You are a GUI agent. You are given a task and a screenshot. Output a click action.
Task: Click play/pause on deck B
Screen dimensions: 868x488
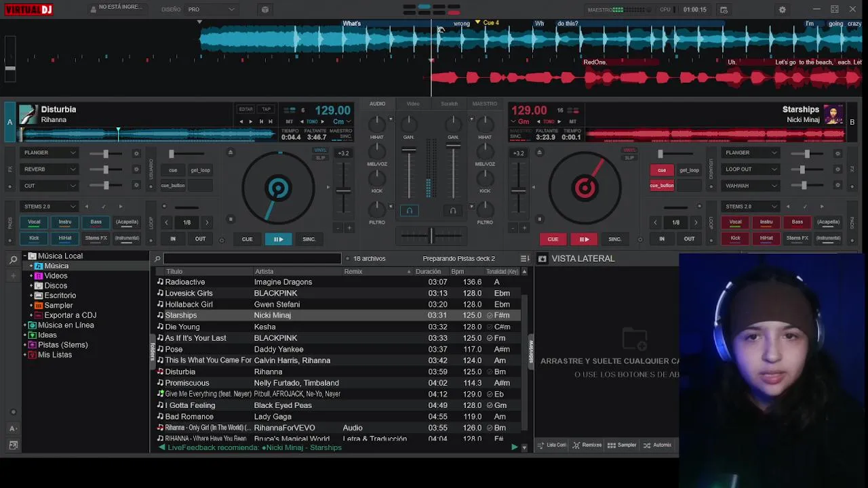pos(584,239)
